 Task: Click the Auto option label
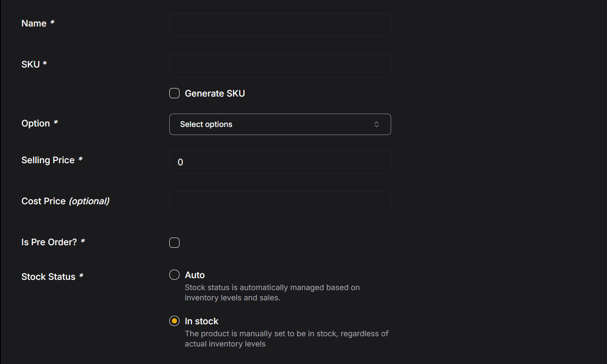pos(194,275)
